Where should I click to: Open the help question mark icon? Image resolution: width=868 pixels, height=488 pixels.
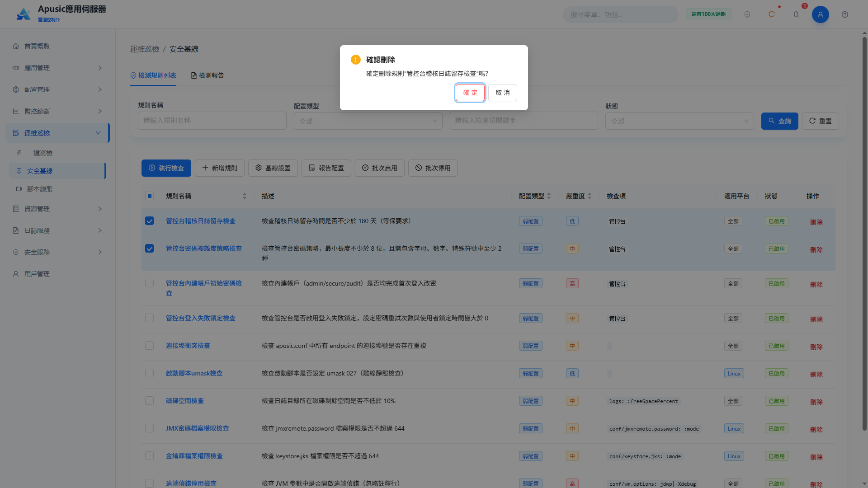[845, 14]
